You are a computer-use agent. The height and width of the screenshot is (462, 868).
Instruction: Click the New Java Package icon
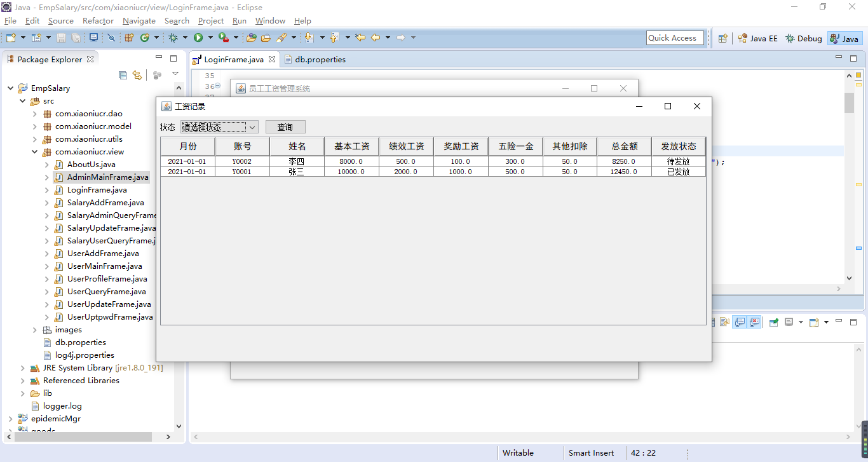129,37
